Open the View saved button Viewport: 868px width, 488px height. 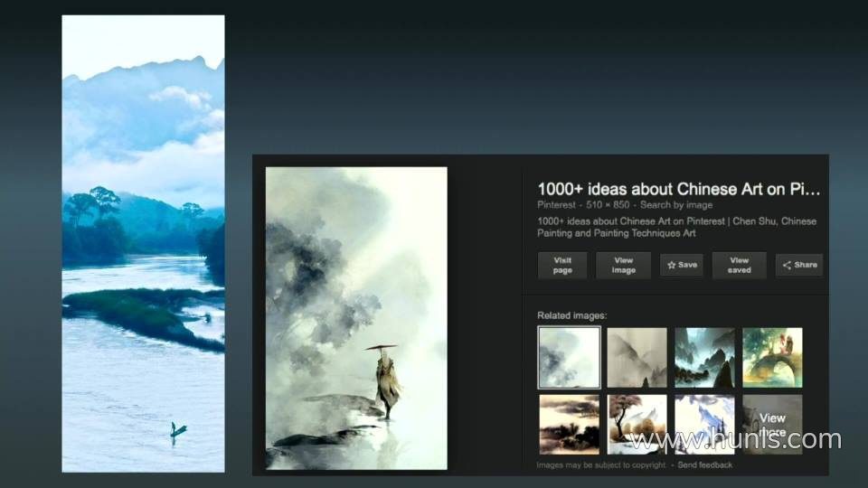739,265
